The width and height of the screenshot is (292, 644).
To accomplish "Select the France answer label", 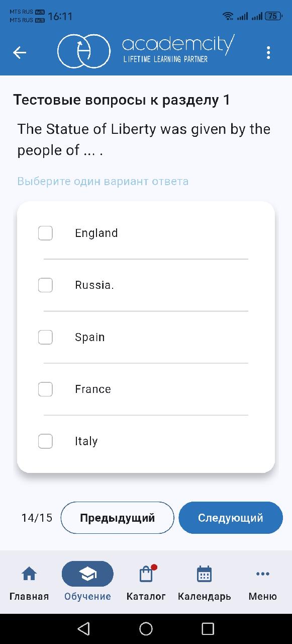I will tap(93, 389).
